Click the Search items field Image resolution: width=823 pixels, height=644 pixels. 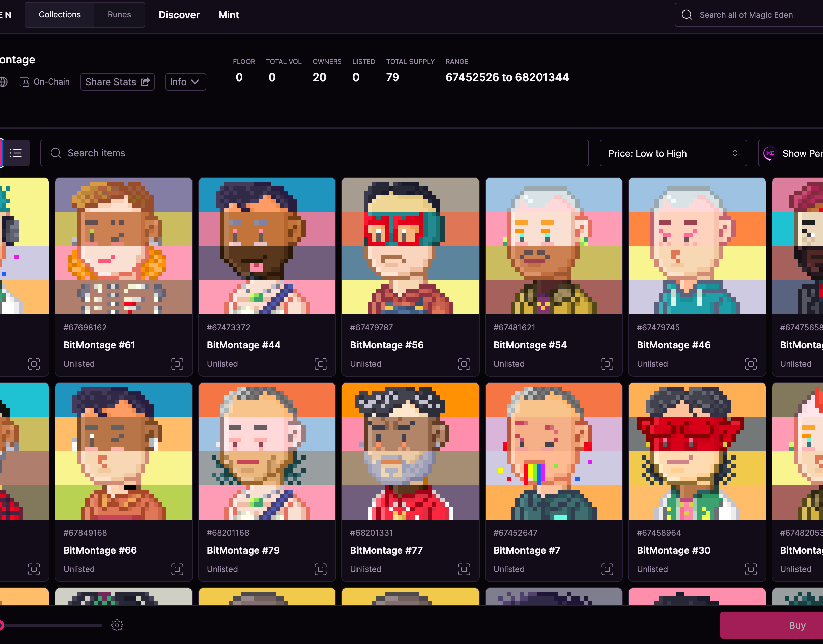click(x=314, y=153)
